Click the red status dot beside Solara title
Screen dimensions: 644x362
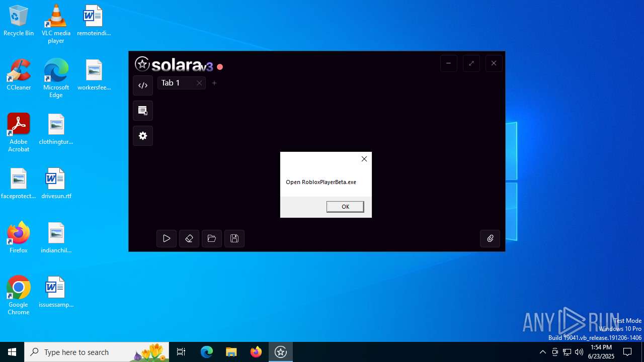220,66
